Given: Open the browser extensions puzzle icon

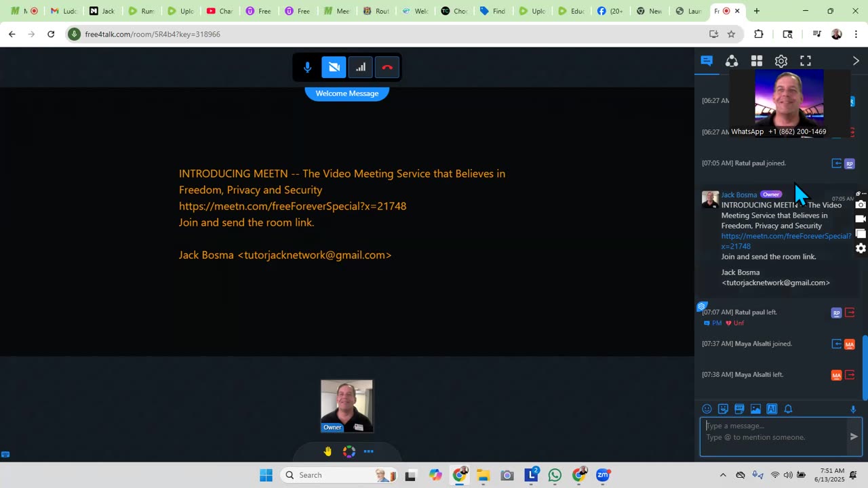Looking at the screenshot, I should point(759,34).
